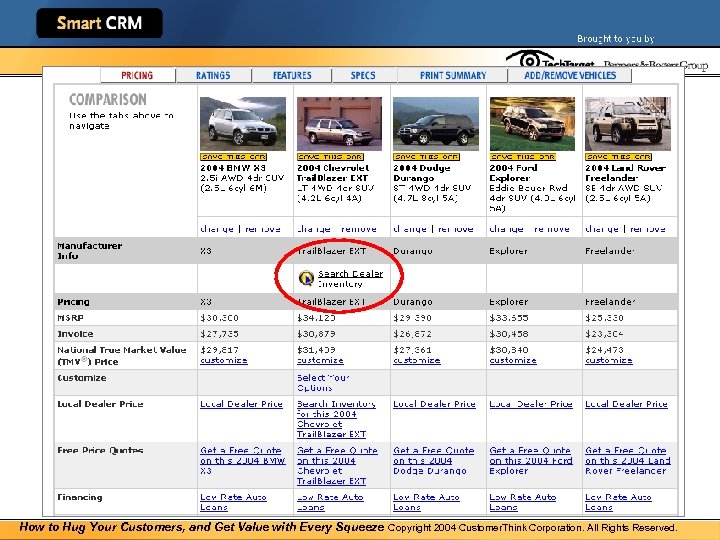The width and height of the screenshot is (720, 540).
Task: Click BMW X3 MSRP value $30,300
Action: pos(219,318)
